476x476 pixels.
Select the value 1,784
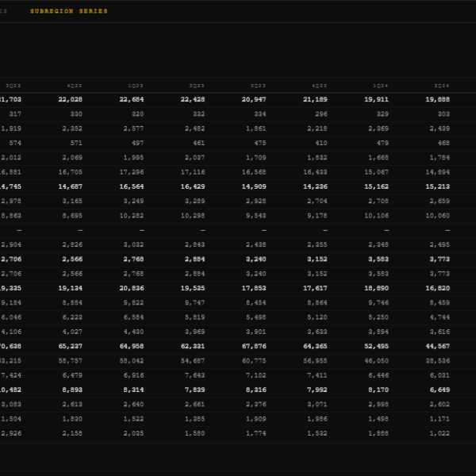440,158
